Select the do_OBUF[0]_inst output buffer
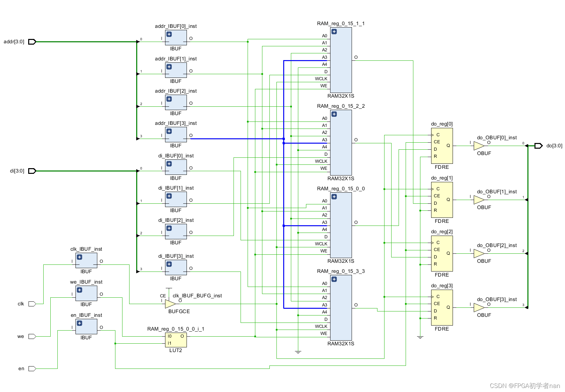Viewport: 565px width, 392px height. (x=479, y=146)
